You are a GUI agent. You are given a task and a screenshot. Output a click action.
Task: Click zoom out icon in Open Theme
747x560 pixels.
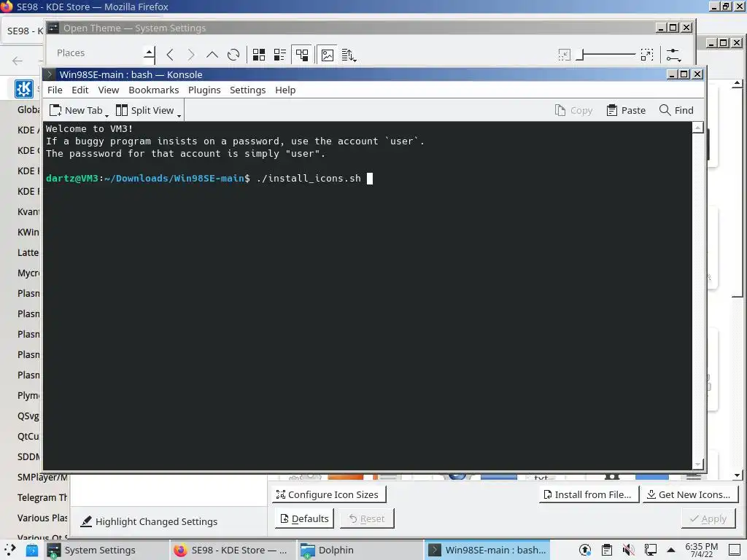point(564,55)
